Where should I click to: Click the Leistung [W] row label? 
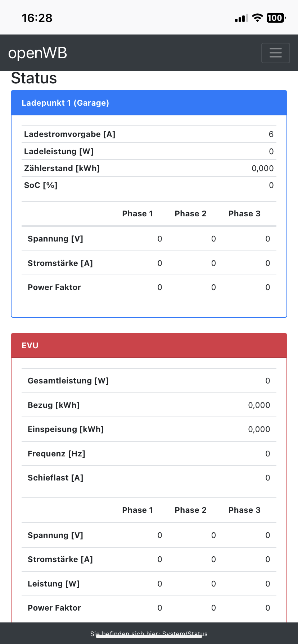(x=54, y=584)
